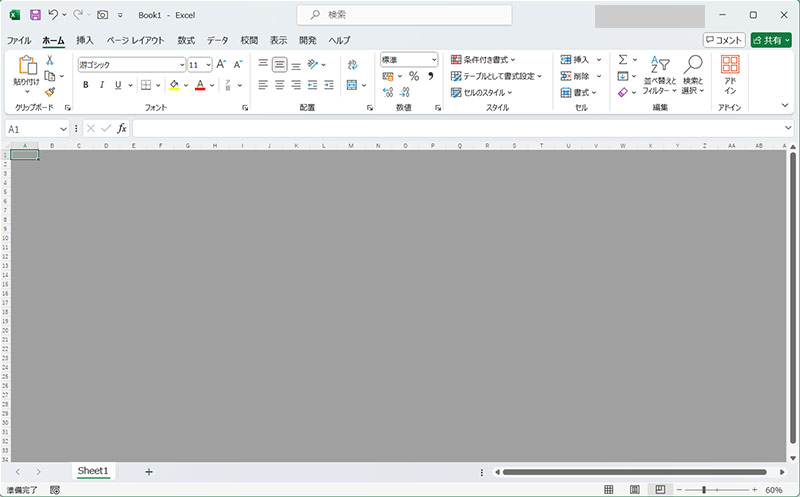The image size is (800, 497).
Task: Expand the 条件付き書式 menu
Action: point(483,60)
